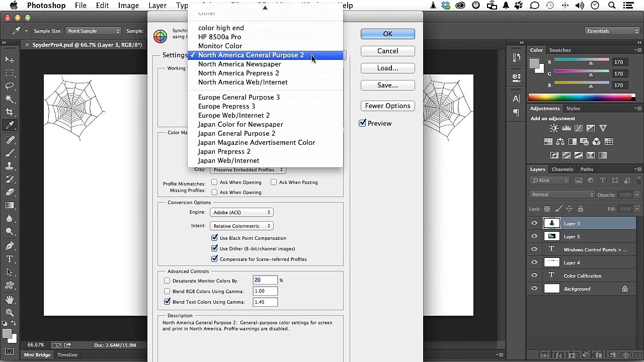Select the Pen tool
Viewport: 644px width, 362px height.
(10, 246)
